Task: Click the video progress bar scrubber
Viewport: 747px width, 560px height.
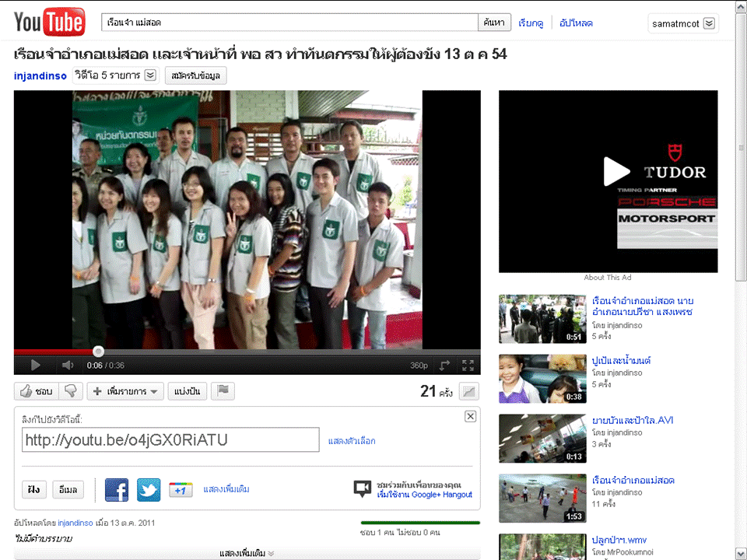Action: pos(98,352)
